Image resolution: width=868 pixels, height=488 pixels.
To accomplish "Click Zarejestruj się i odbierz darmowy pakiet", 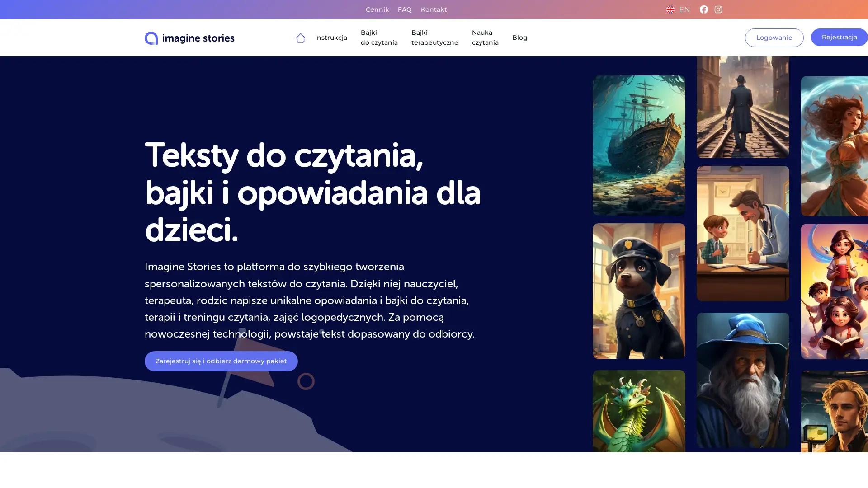I will pos(221,361).
